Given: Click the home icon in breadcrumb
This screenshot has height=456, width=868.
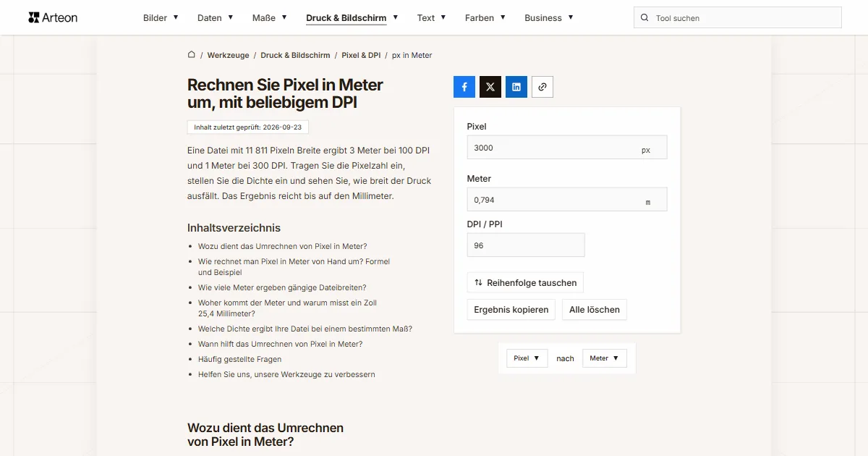Looking at the screenshot, I should click(x=192, y=55).
